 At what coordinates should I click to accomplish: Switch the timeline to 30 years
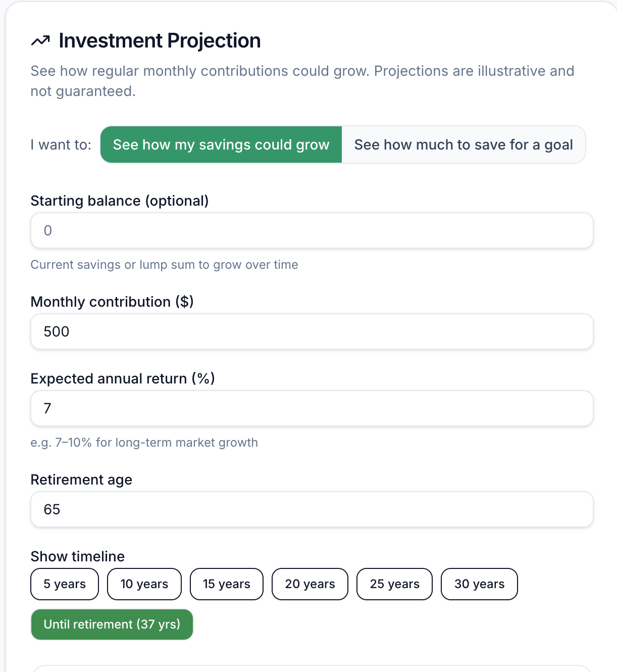[479, 585]
